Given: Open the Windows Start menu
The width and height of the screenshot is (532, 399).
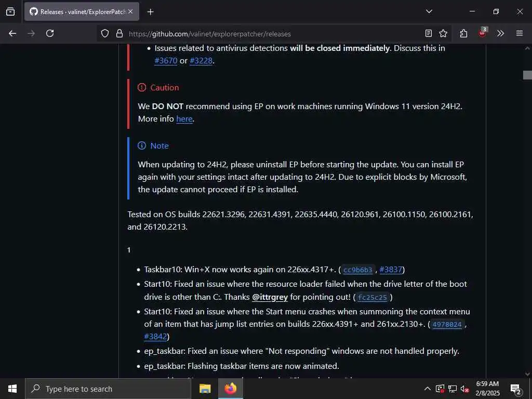Looking at the screenshot, I should point(12,389).
